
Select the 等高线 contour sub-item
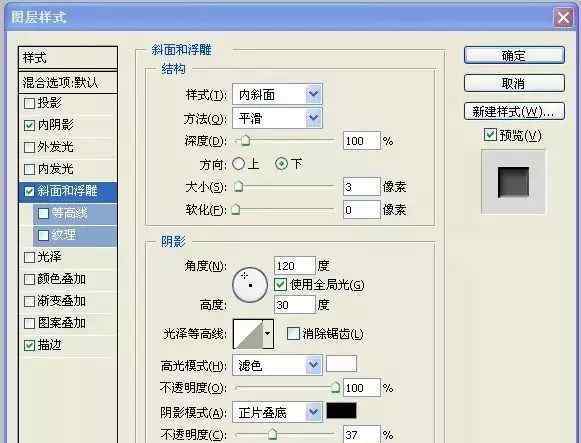point(75,213)
